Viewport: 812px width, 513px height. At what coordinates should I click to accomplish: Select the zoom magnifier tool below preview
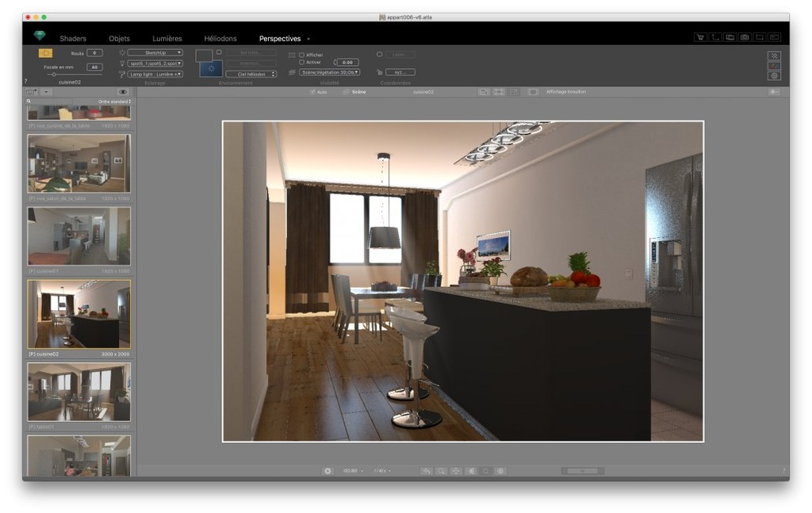(441, 471)
